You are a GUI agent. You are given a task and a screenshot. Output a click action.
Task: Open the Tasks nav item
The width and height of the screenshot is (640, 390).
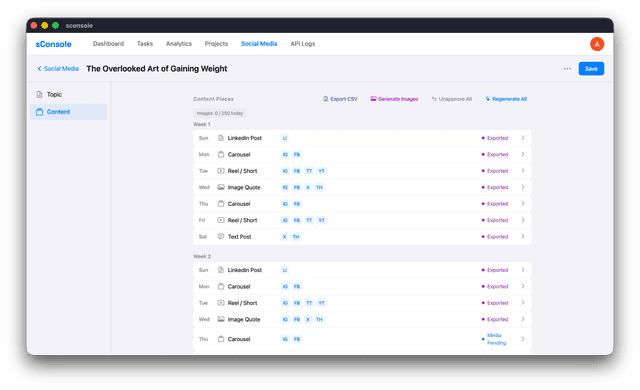[145, 44]
